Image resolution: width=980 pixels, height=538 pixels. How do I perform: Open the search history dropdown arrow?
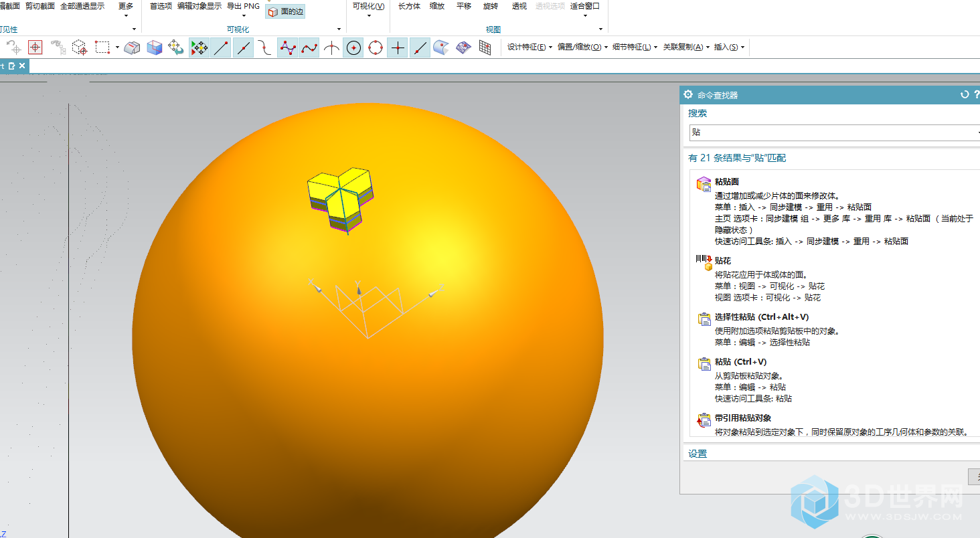tap(977, 132)
